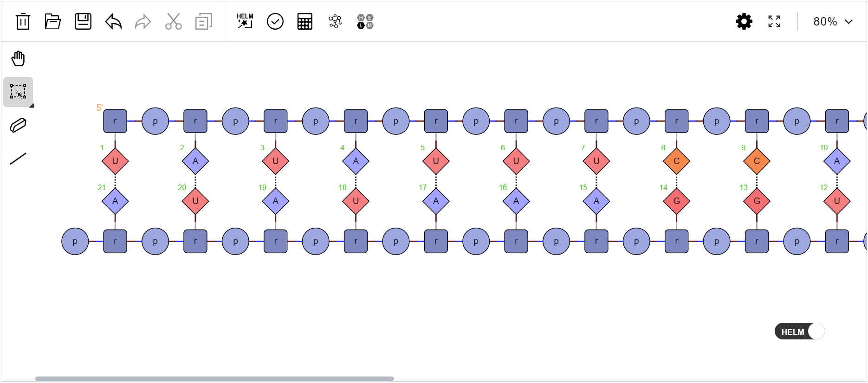Click the trash can clear canvas icon
Viewport: 868px width, 383px height.
[x=23, y=21]
